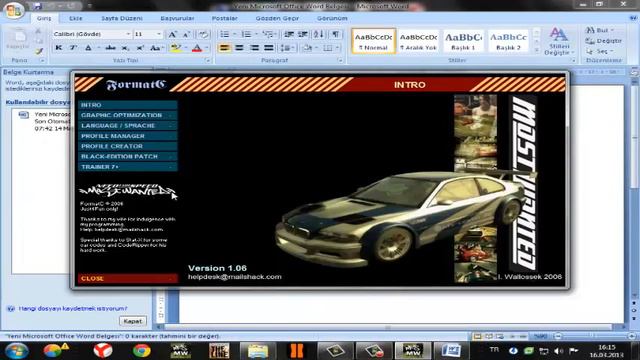Justify text in Paragraf group

click(269, 48)
